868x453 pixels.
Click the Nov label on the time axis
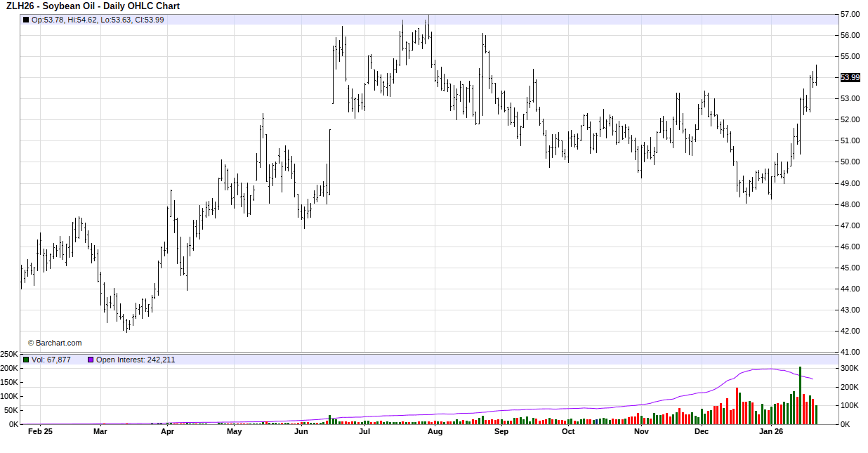click(640, 432)
